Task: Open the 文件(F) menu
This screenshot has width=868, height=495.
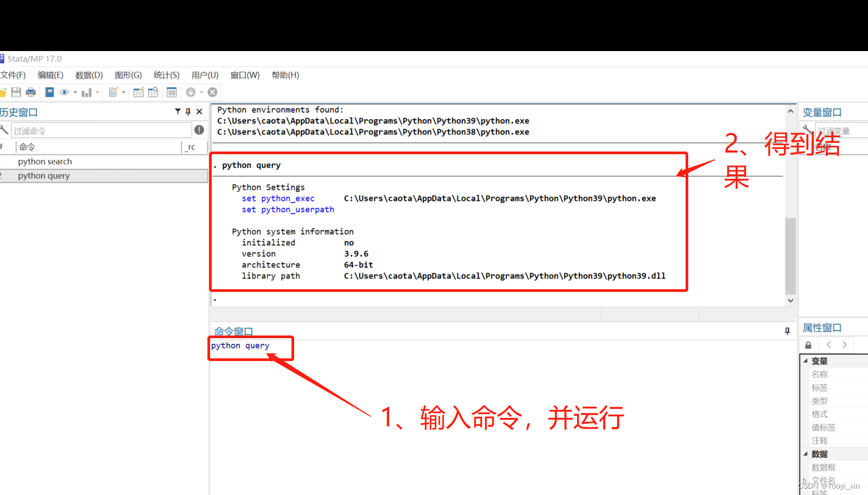Action: [x=13, y=75]
